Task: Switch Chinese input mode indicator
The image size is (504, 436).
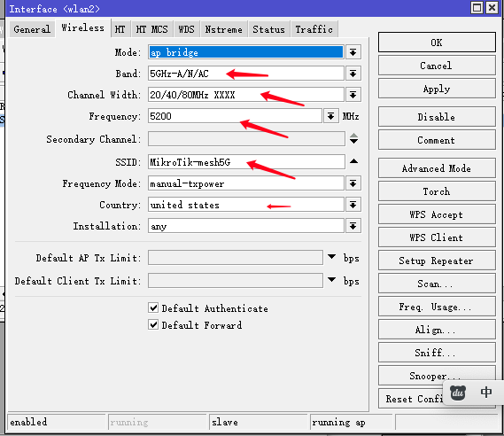Action: (486, 393)
